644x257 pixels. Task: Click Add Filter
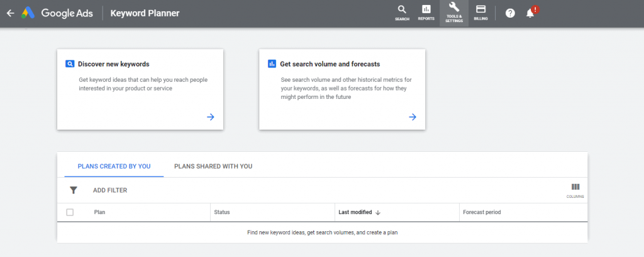coord(110,190)
